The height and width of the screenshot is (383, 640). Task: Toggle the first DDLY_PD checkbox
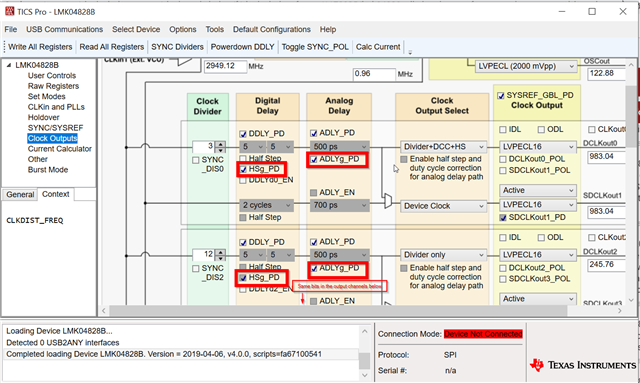[x=243, y=134]
